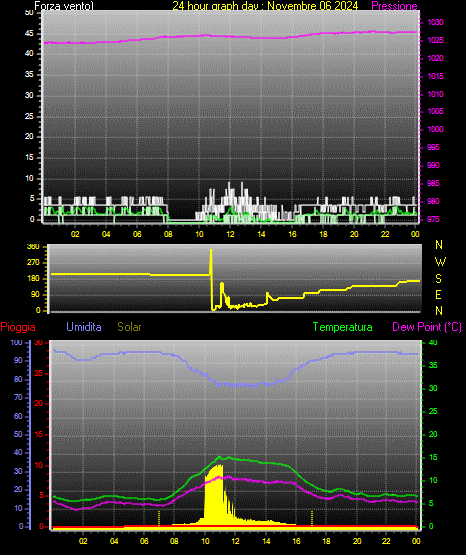Click the 18 hour tick on bottom chart

pyautogui.click(x=326, y=541)
